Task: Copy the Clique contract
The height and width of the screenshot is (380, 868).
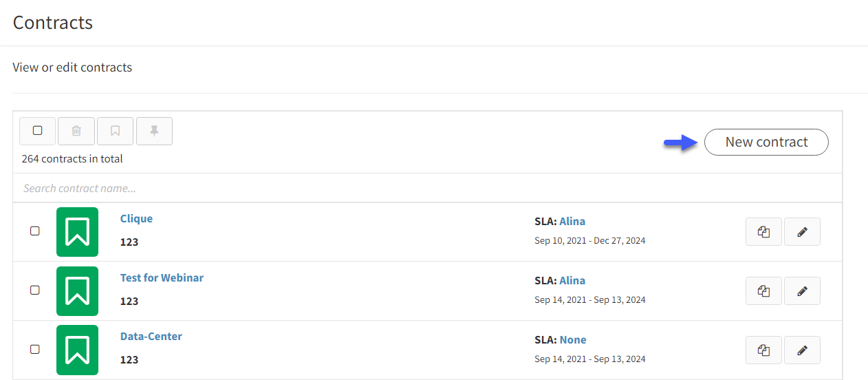Action: pos(763,232)
